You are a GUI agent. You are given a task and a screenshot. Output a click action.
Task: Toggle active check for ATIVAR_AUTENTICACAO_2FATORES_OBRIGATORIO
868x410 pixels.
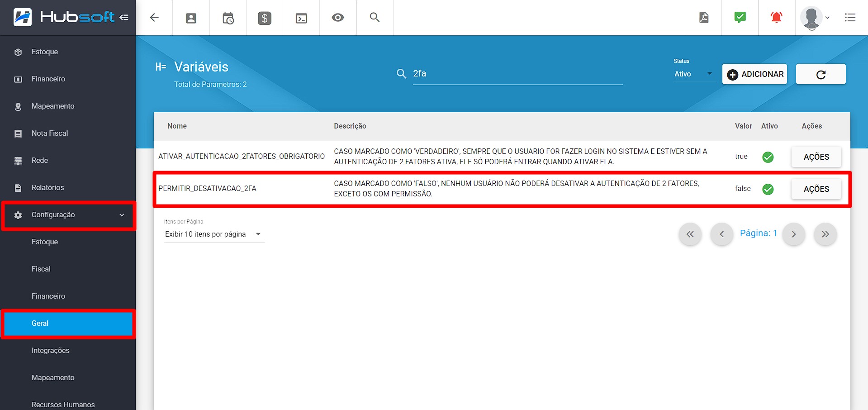(x=768, y=157)
